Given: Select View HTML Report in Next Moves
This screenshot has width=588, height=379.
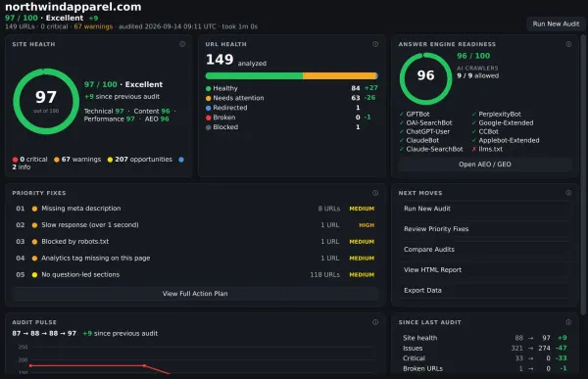Looking at the screenshot, I should coord(485,270).
